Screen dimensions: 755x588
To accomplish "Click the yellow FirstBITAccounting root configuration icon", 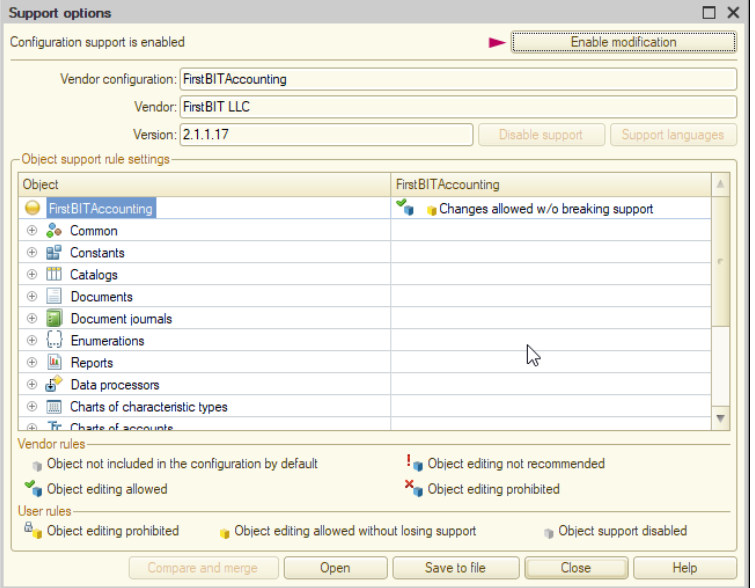I will pos(32,208).
